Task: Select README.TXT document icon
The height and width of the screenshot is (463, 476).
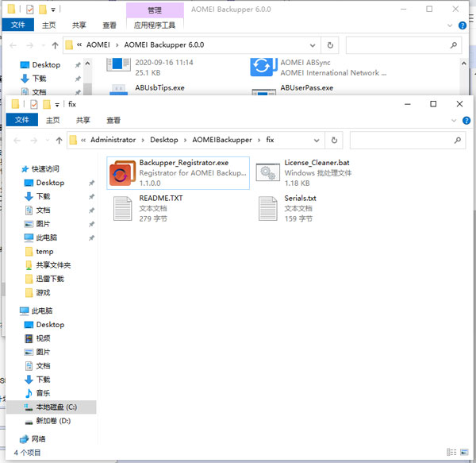Action: 123,208
